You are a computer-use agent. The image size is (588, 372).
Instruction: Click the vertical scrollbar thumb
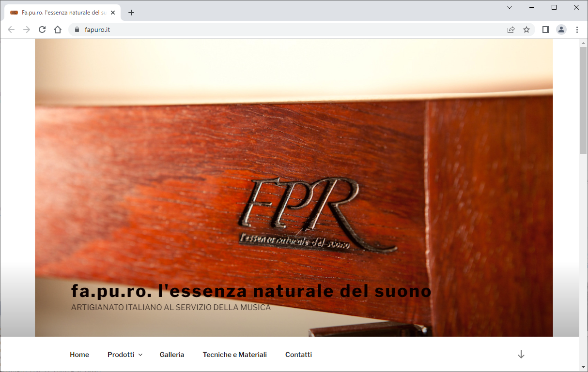pyautogui.click(x=583, y=100)
